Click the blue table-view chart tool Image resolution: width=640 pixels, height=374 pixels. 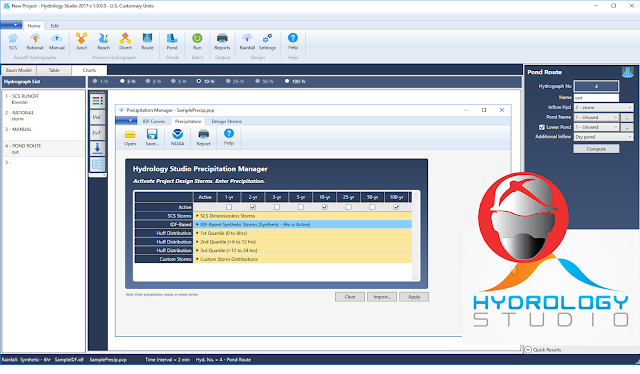click(97, 164)
